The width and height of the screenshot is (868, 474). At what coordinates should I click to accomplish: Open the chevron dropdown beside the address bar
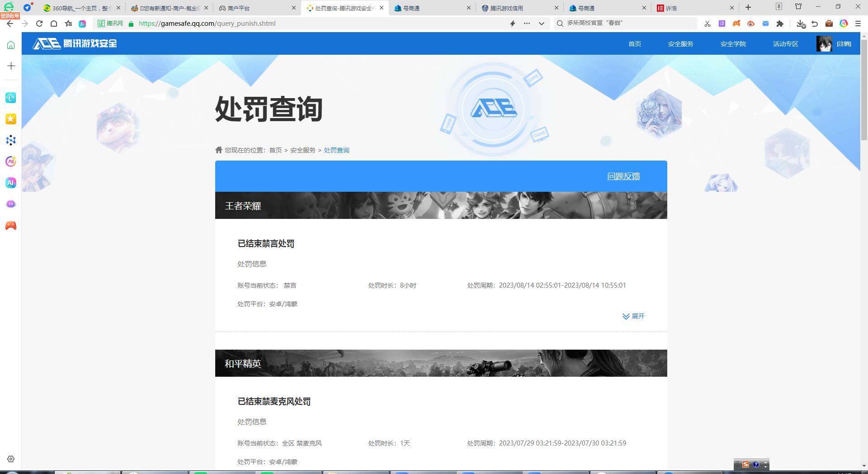541,24
